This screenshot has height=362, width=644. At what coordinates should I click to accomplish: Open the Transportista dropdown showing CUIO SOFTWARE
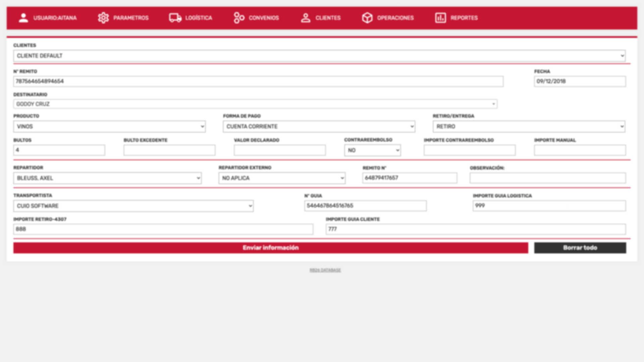pyautogui.click(x=133, y=206)
